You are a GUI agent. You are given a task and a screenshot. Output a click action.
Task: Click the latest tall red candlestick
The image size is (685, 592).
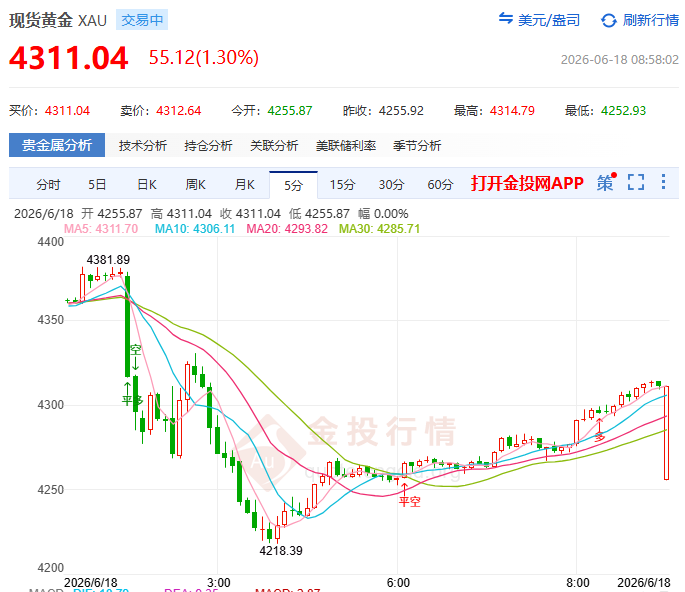tap(666, 433)
